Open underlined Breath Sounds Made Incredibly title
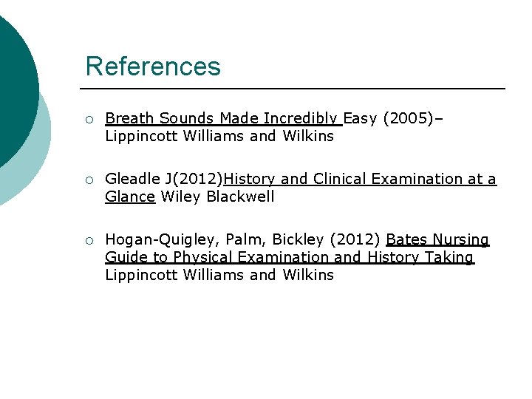The height and width of the screenshot is (399, 532). 223,118
